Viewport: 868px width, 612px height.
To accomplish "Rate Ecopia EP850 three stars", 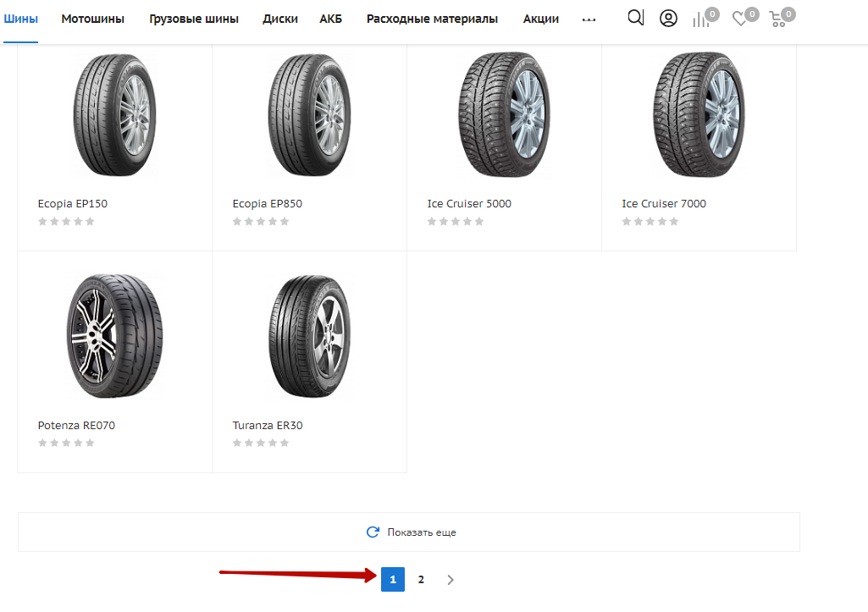I will 261,221.
